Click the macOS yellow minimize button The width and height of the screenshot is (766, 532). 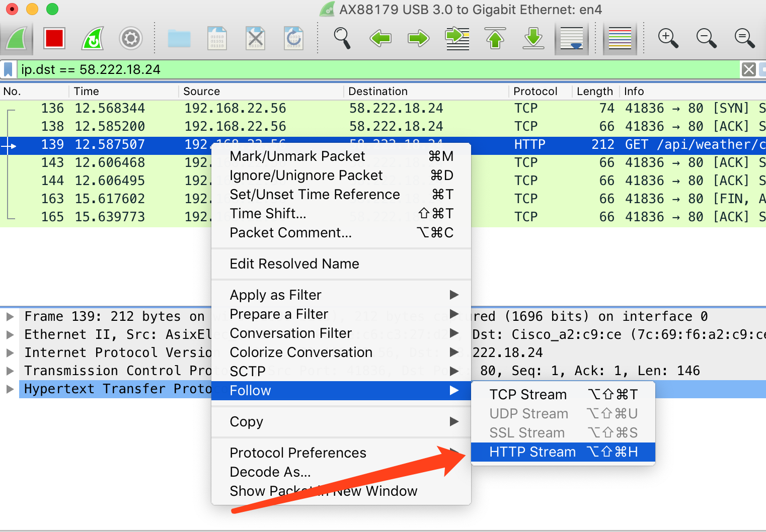[x=32, y=9]
